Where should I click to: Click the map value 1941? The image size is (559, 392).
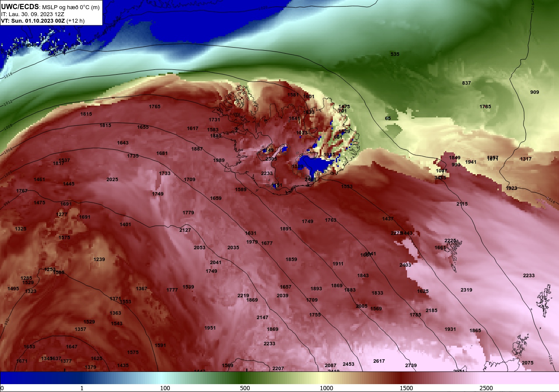point(471,162)
